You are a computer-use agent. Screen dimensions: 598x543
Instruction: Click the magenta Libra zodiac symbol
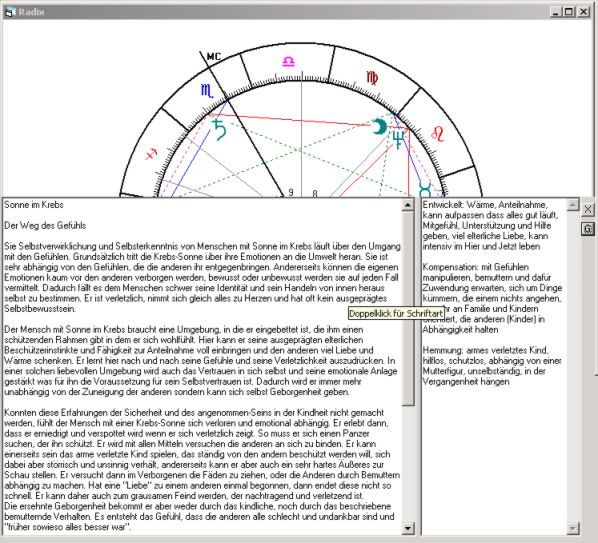click(289, 61)
